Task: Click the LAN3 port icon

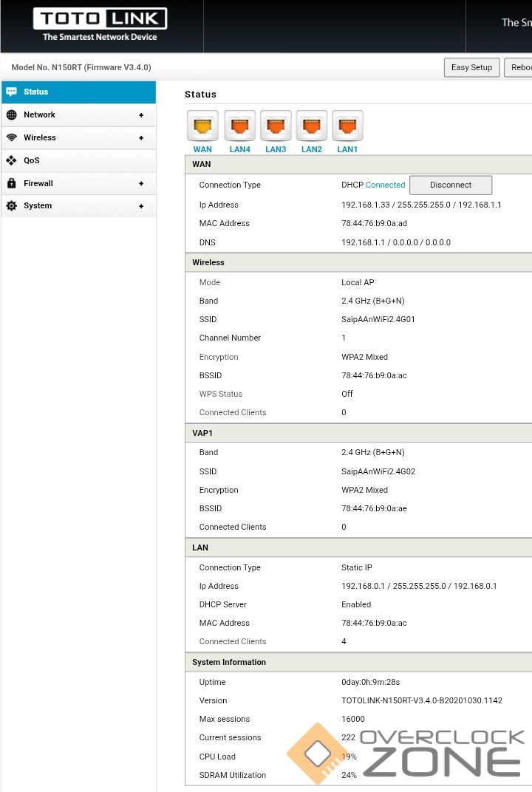Action: (x=276, y=126)
